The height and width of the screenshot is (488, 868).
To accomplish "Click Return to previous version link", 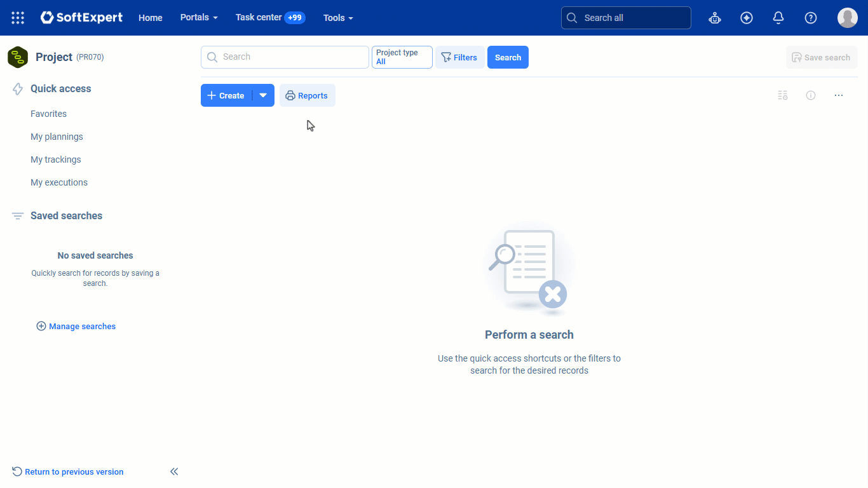I will pos(68,471).
